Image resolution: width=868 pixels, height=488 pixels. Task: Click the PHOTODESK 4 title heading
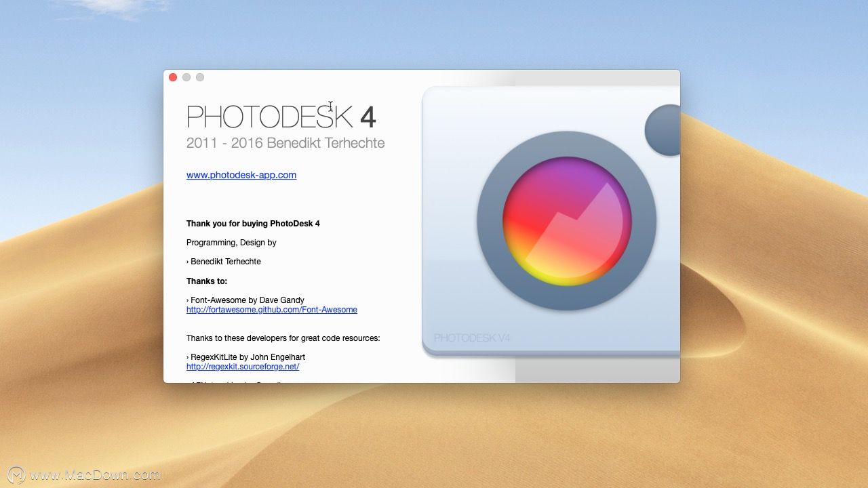coord(281,117)
